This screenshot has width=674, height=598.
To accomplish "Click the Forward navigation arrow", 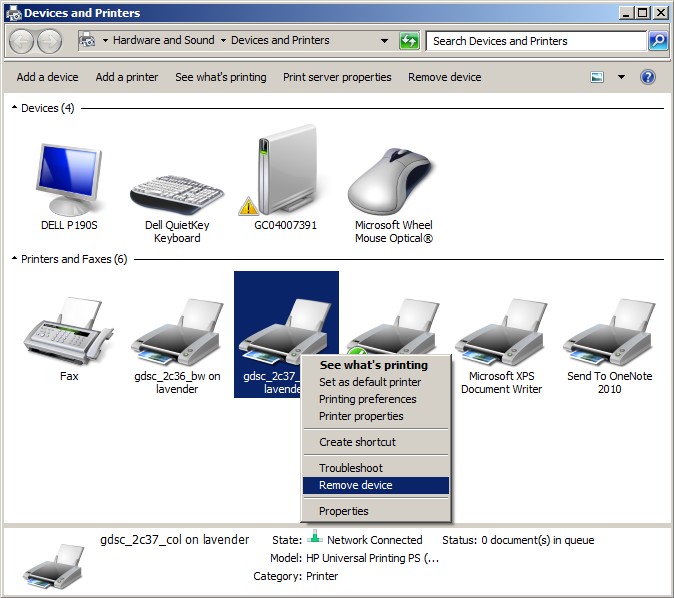I will click(49, 41).
